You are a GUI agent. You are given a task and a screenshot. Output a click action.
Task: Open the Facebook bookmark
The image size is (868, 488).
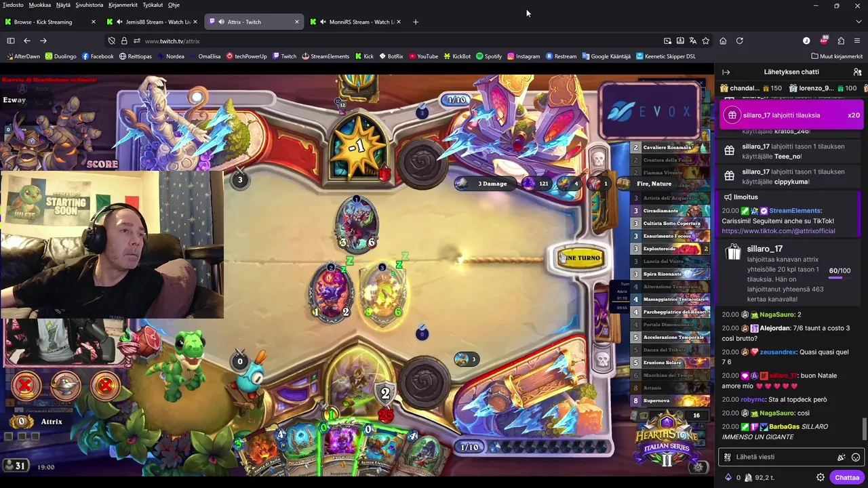tap(98, 56)
